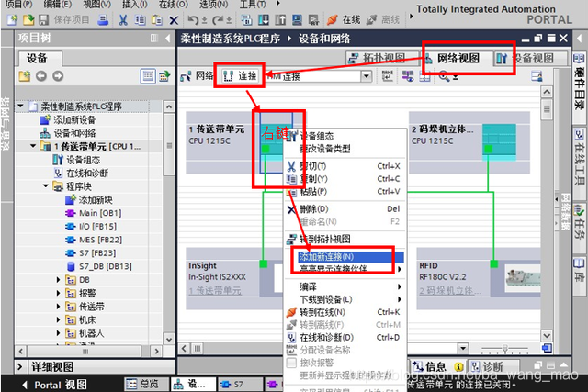Toggle the 网络 networking mode button
This screenshot has width=588, height=392.
[198, 76]
